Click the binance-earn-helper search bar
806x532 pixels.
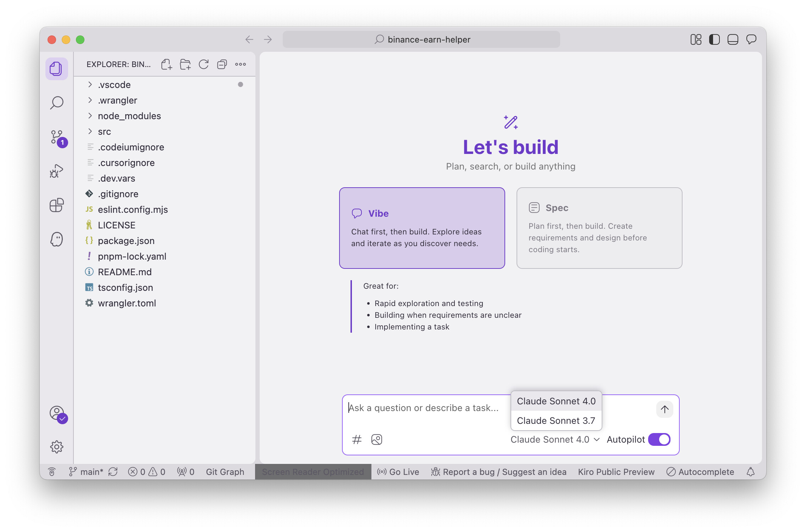pyautogui.click(x=421, y=39)
